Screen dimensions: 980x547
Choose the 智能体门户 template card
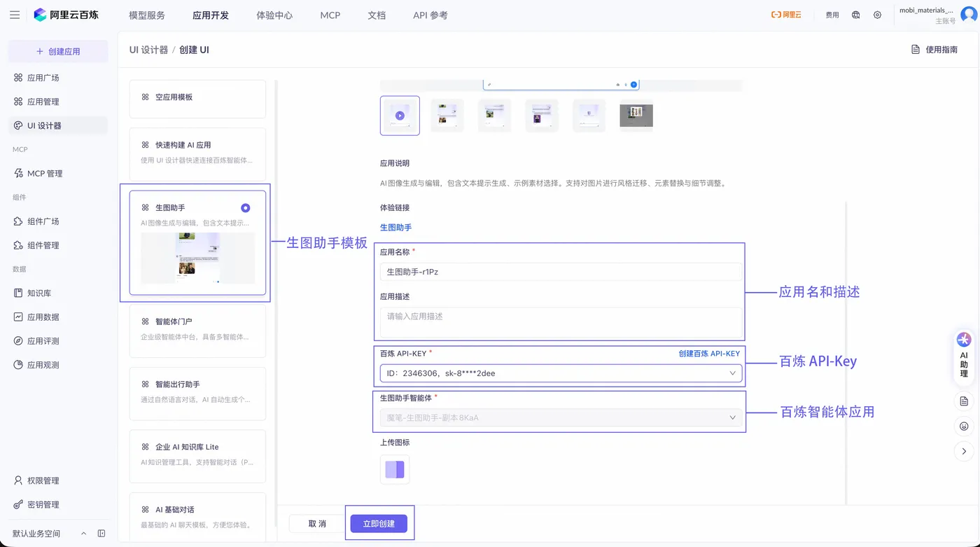(x=197, y=331)
